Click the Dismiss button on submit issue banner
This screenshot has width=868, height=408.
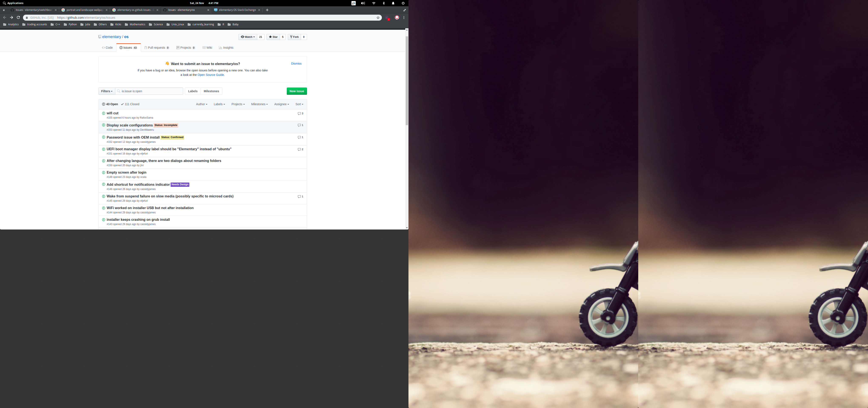point(297,63)
